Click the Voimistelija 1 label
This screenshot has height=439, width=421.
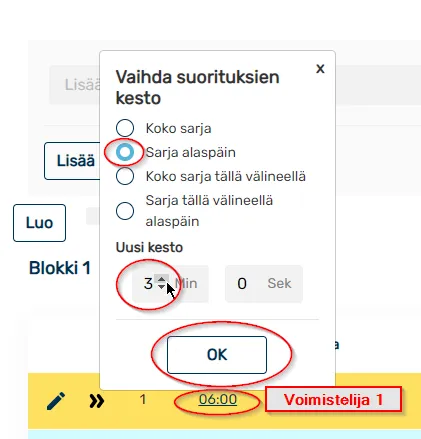pos(333,399)
